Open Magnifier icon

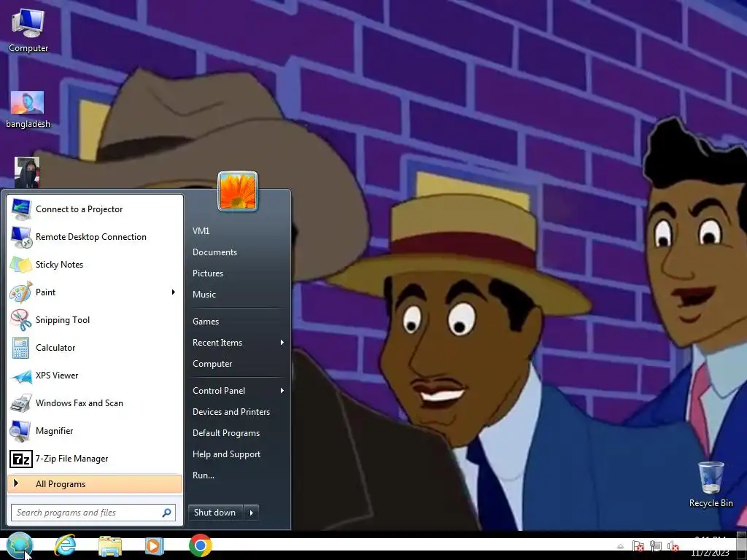coord(21,431)
